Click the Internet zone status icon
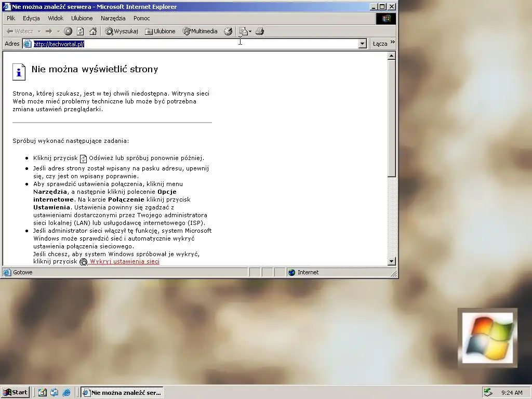The height and width of the screenshot is (399, 532). [x=292, y=272]
